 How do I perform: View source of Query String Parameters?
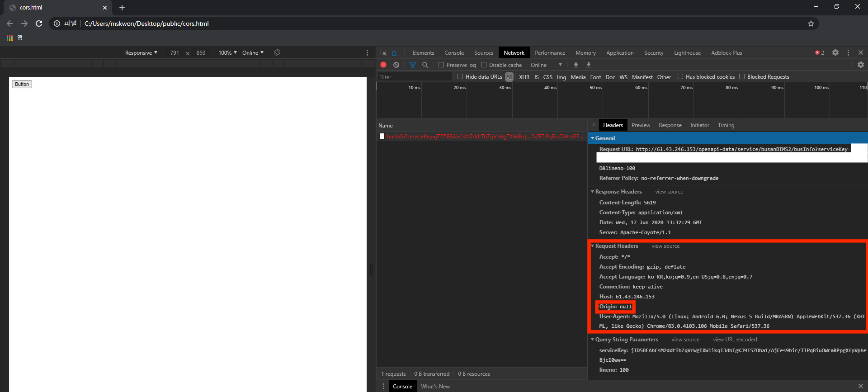[685, 340]
